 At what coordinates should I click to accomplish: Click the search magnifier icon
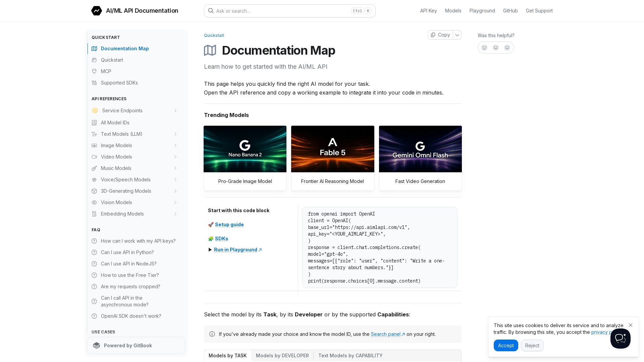point(211,11)
